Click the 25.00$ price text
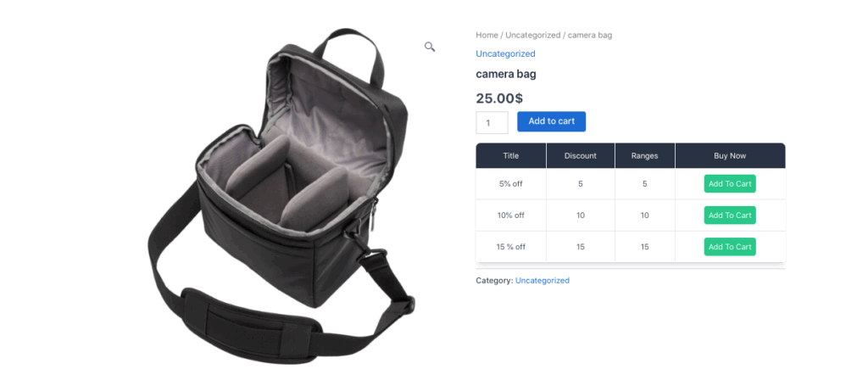The image size is (868, 375). pos(499,98)
